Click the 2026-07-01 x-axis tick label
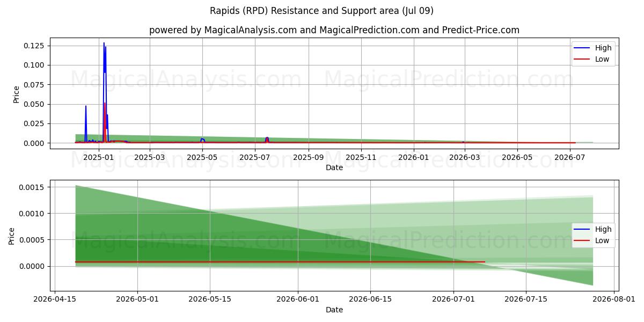644x322 pixels. pyautogui.click(x=453, y=299)
